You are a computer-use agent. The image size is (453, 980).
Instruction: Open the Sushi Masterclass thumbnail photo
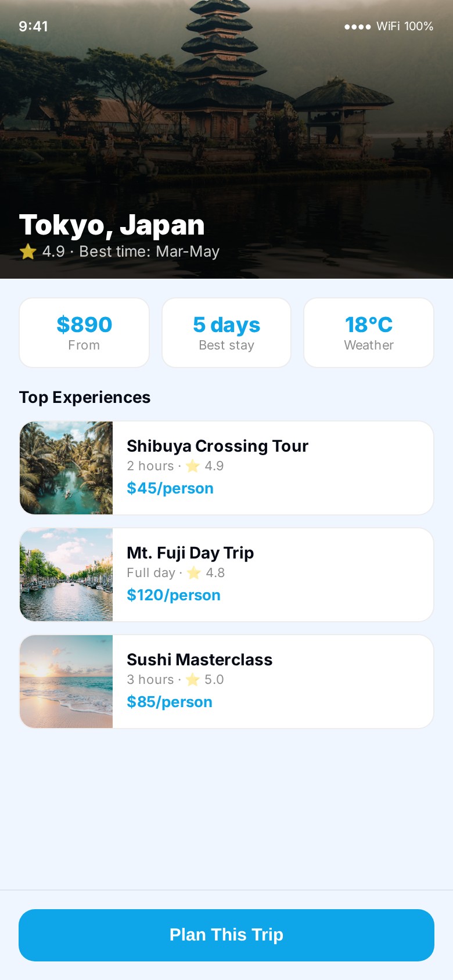click(x=66, y=682)
